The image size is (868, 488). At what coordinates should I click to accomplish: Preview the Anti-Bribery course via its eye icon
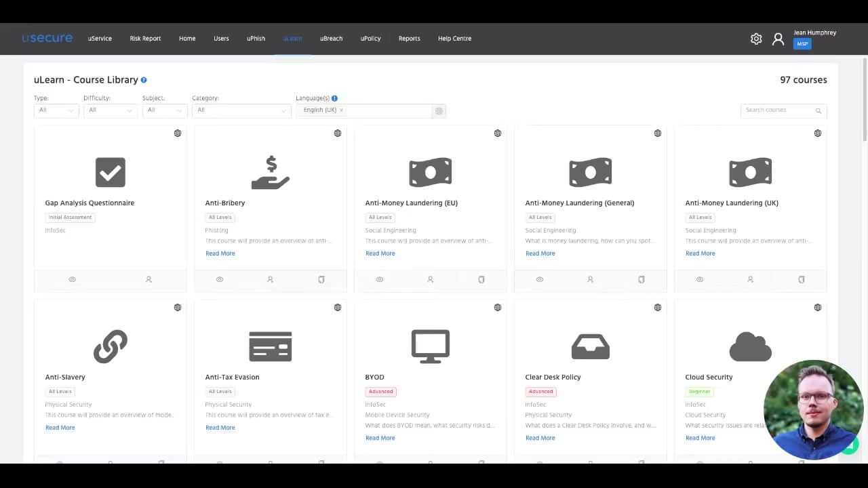219,279
